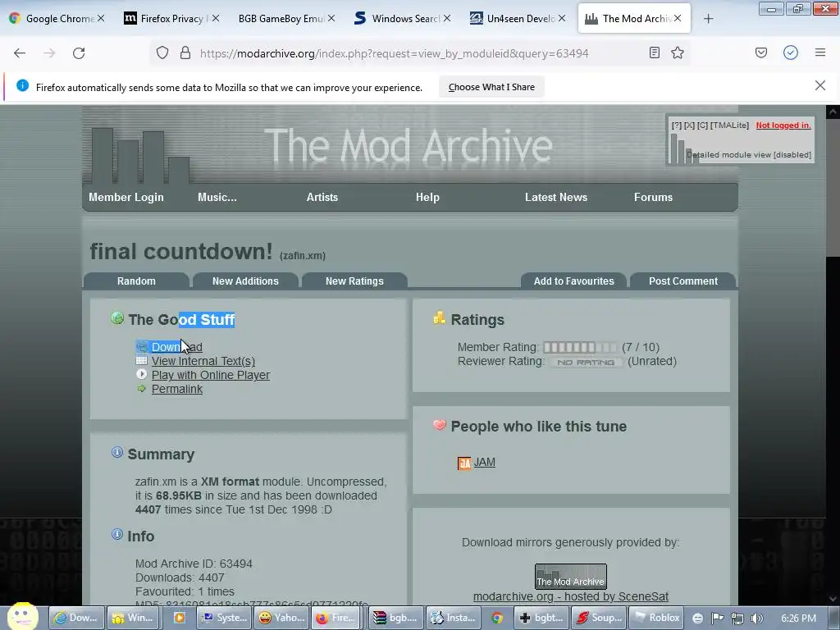
Task: Click the network tray icon
Action: tap(737, 619)
